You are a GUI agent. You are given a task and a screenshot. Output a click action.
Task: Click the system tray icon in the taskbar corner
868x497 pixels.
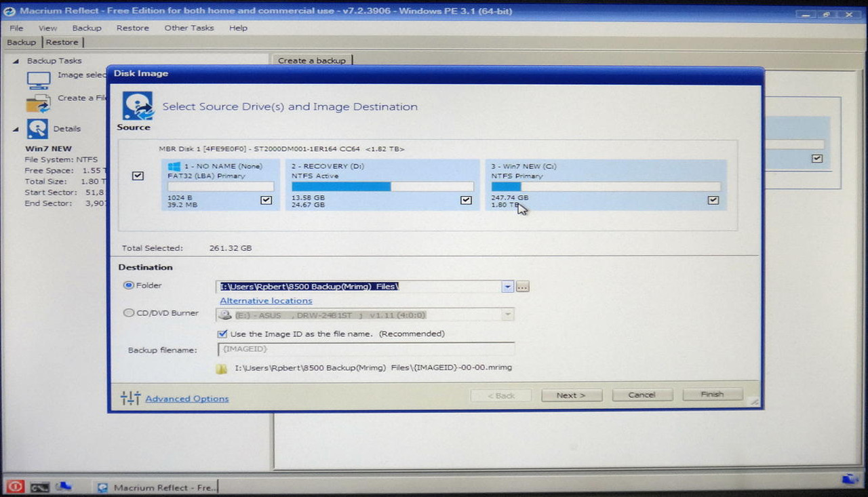pos(850,480)
